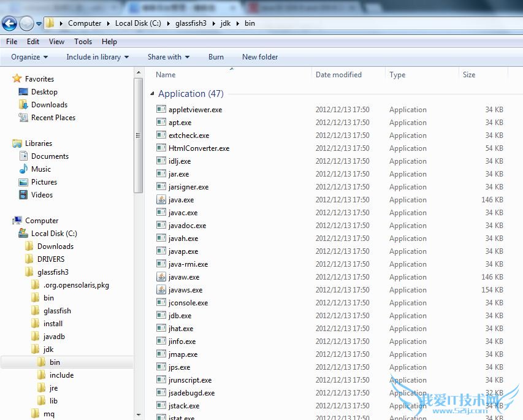
Task: Select the jrunscript.exe file name
Action: (190, 380)
